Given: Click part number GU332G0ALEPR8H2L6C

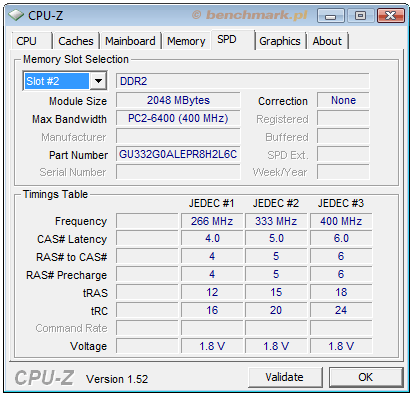Looking at the screenshot, I should (178, 154).
